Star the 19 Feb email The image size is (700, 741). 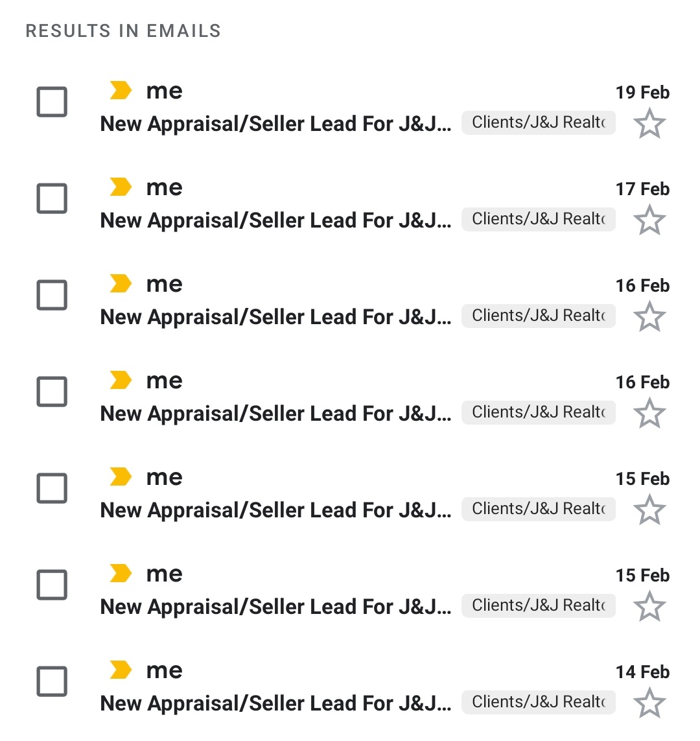[649, 124]
